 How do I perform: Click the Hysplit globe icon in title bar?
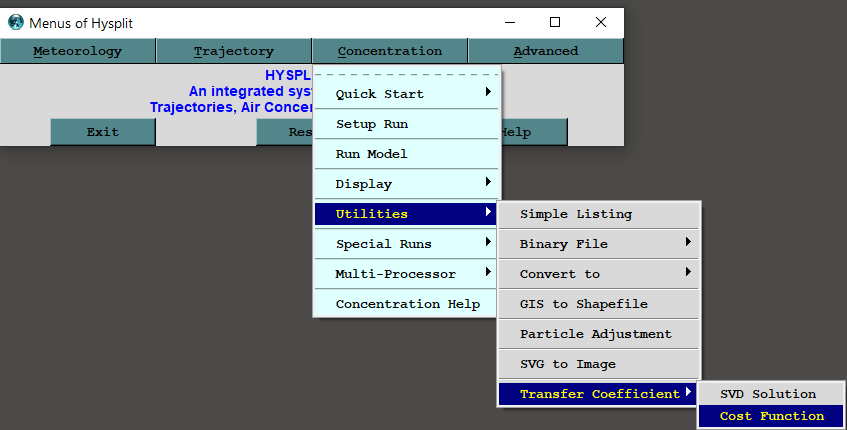(15, 22)
